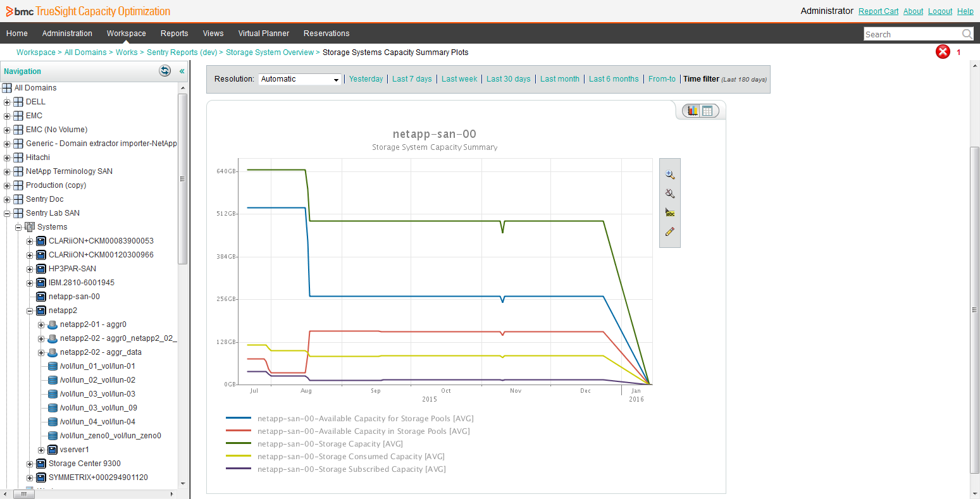Expand the EMC (No Volume) node
Image resolution: width=980 pixels, height=499 pixels.
(x=7, y=130)
